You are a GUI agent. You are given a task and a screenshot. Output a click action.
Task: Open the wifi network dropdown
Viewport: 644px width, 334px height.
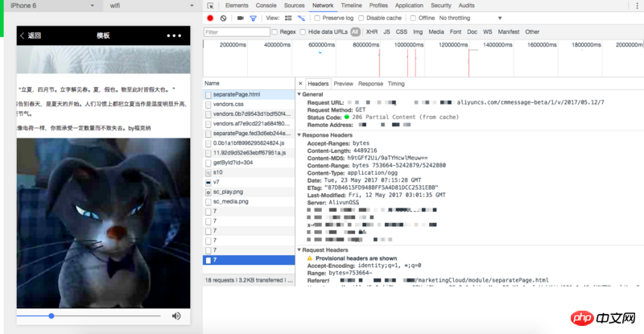click(151, 6)
